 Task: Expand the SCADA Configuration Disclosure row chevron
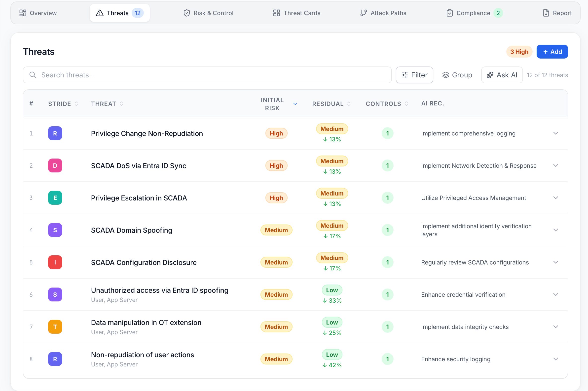(x=555, y=262)
